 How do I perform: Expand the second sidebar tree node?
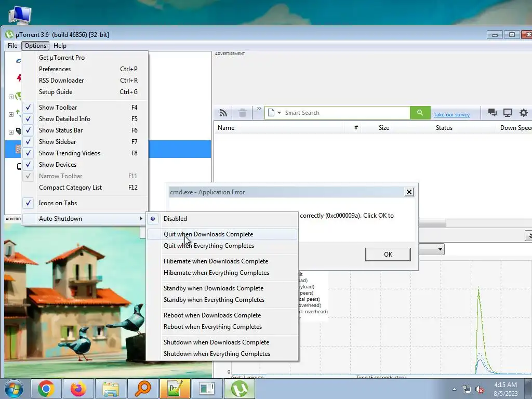click(11, 115)
